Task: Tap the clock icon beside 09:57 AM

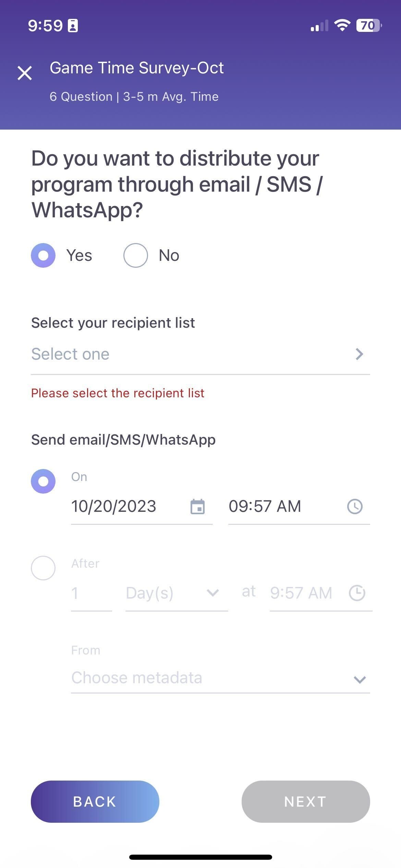Action: click(x=355, y=507)
